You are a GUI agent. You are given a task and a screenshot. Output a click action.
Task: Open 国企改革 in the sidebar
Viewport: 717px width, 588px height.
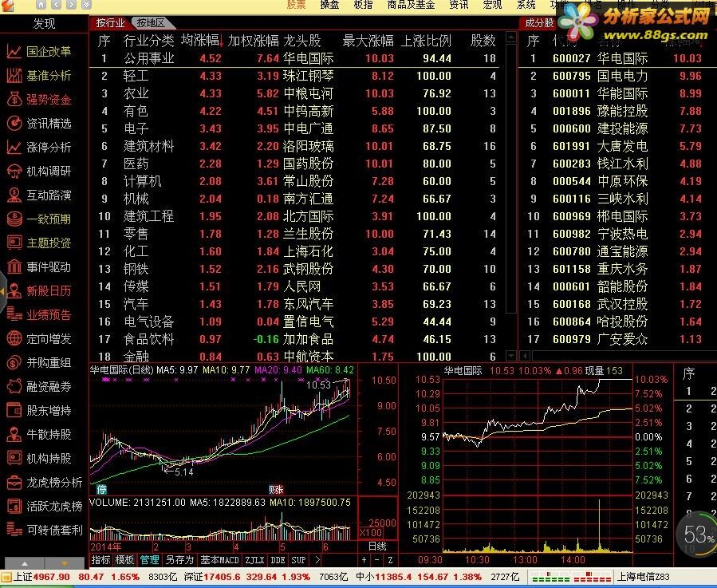click(x=39, y=52)
